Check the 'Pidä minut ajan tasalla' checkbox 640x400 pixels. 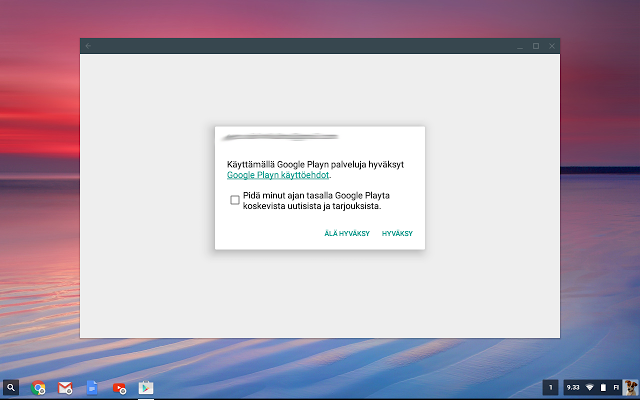click(235, 200)
